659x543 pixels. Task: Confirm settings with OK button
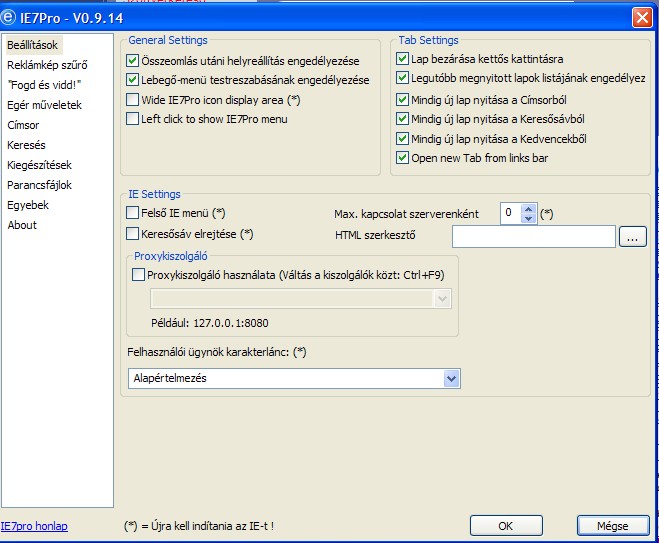[506, 526]
